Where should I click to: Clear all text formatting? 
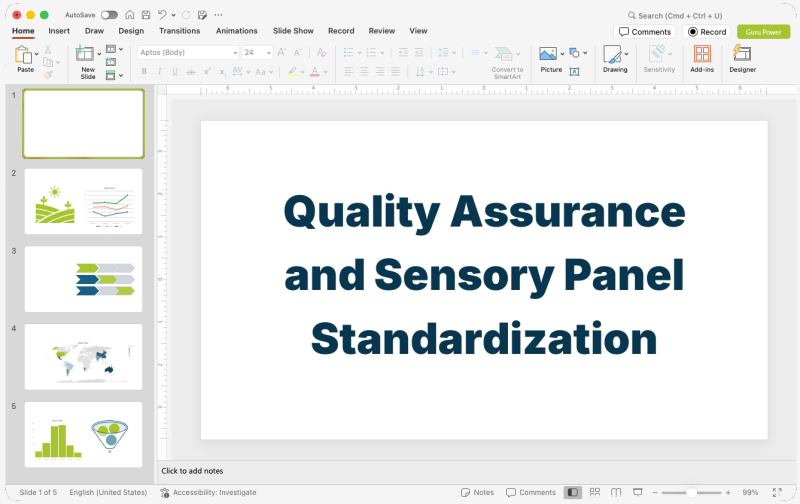click(321, 52)
